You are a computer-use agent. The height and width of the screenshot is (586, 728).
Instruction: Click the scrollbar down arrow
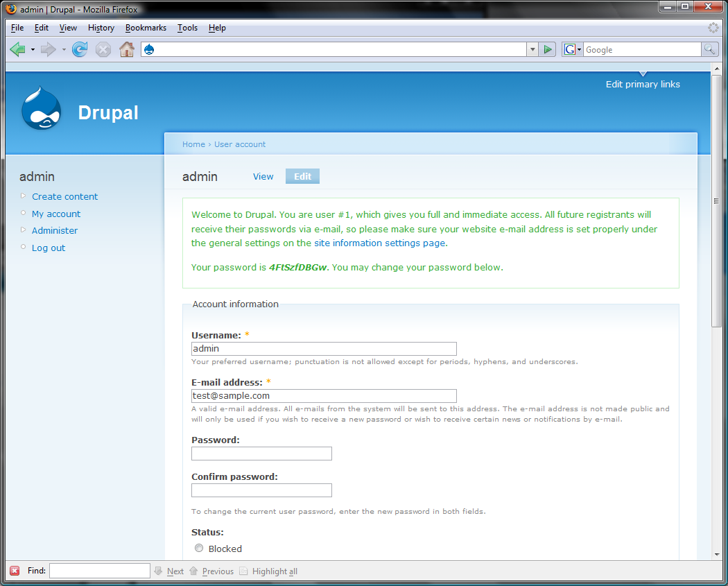[716, 554]
